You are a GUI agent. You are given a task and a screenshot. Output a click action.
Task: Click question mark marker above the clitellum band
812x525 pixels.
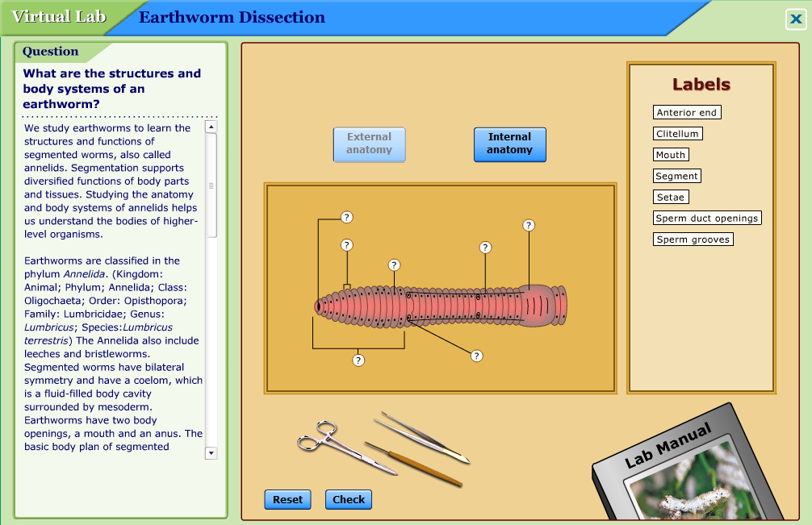point(529,225)
